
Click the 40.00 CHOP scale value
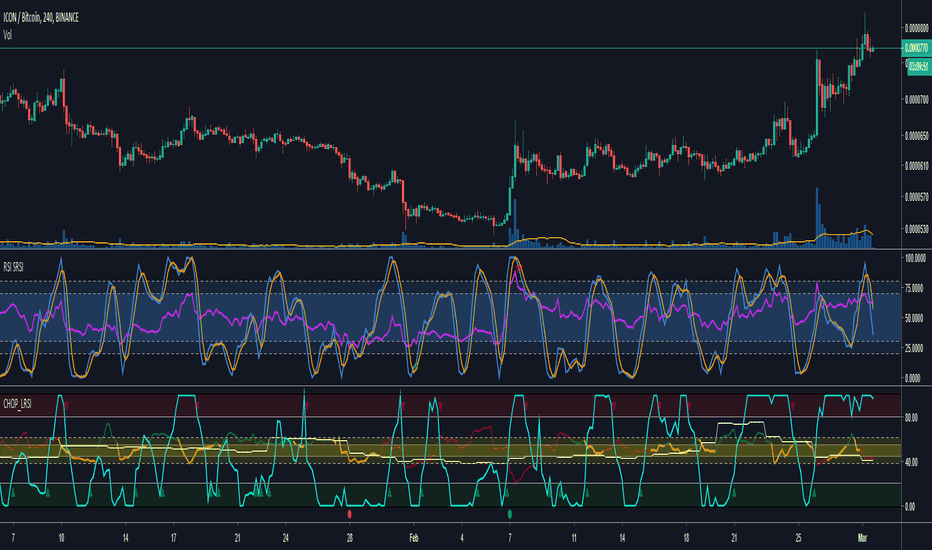(x=911, y=462)
